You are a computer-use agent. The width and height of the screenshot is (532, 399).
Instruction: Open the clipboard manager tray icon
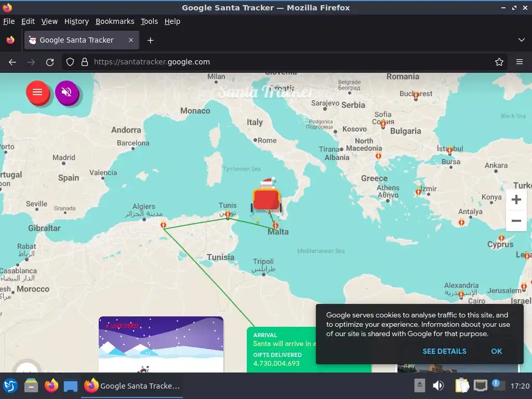[462, 385]
